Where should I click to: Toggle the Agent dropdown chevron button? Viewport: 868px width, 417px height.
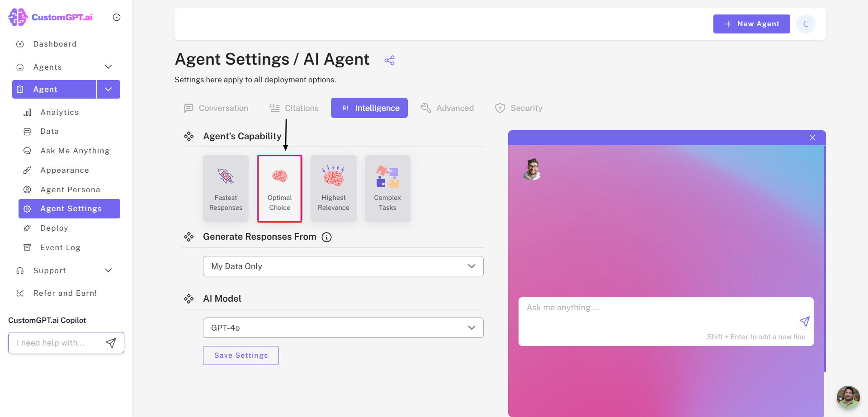pos(108,89)
